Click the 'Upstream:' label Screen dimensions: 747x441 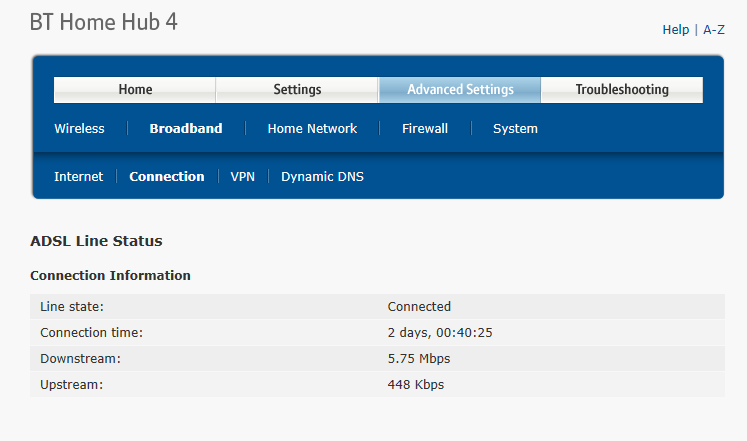(71, 385)
